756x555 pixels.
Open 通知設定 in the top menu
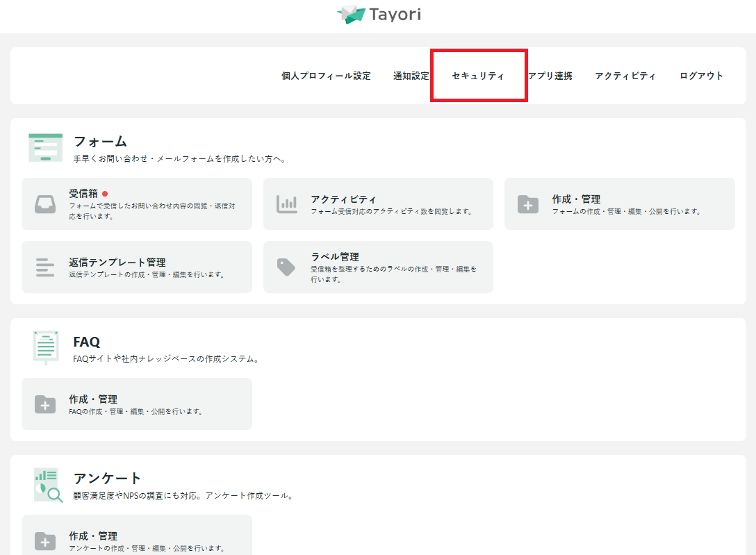point(411,76)
